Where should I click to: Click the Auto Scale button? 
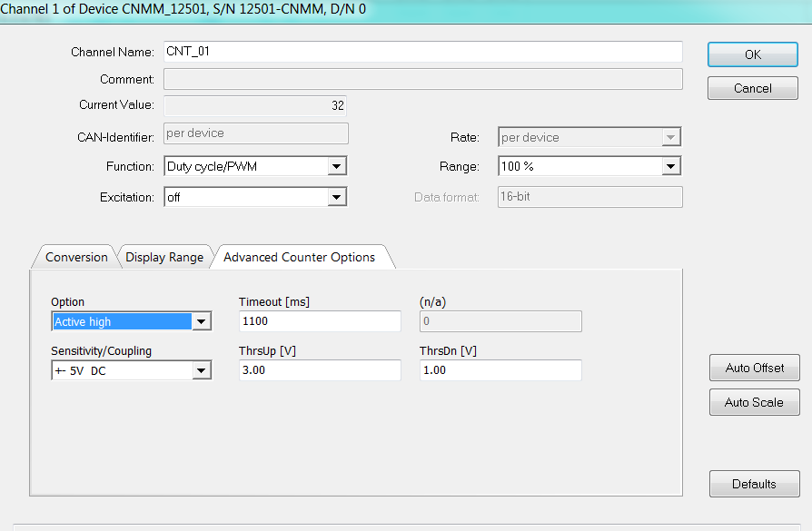tap(754, 402)
